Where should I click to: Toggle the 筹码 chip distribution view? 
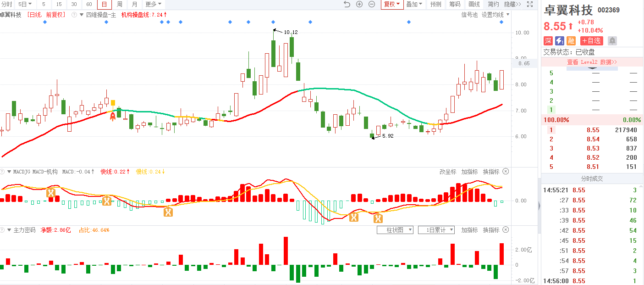click(455, 4)
